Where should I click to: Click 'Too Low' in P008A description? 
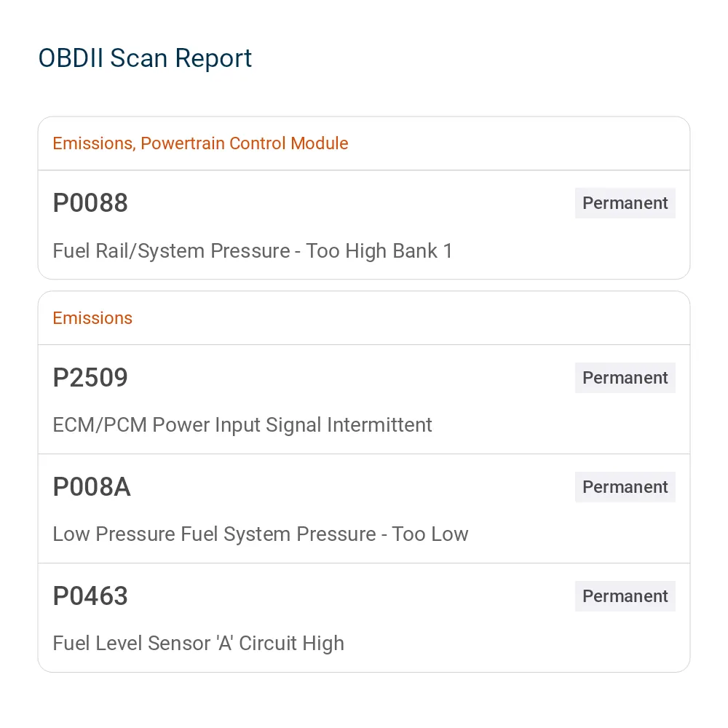430,534
